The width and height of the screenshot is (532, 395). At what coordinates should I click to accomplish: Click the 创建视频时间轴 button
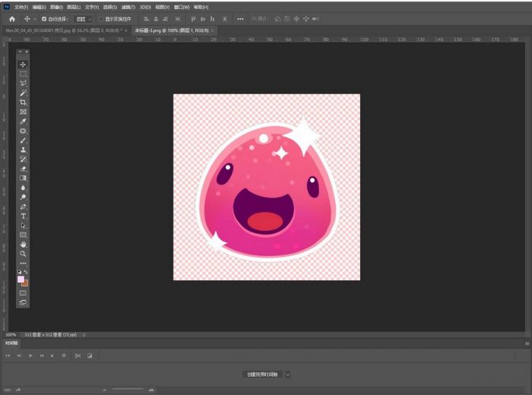[x=262, y=374]
